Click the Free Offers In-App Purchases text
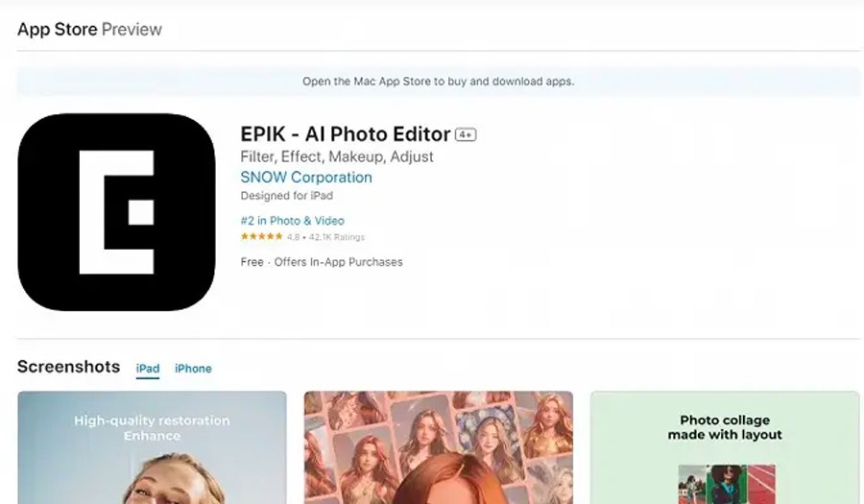Screen dimensions: 864x504 tap(322, 262)
